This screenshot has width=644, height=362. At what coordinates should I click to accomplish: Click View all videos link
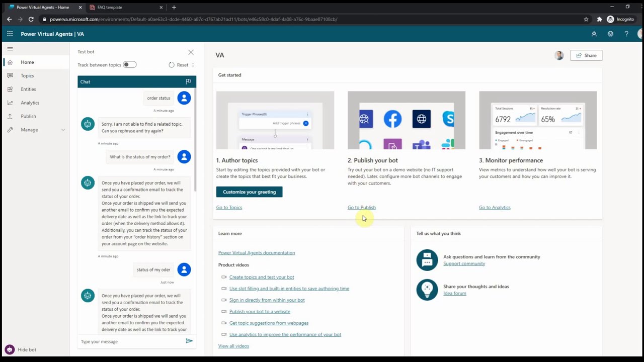click(x=233, y=346)
